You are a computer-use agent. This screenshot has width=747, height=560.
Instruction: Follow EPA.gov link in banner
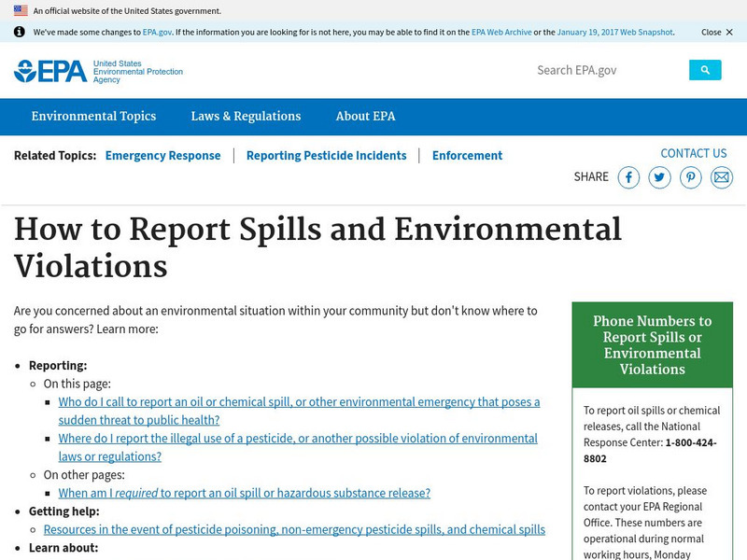click(x=157, y=33)
